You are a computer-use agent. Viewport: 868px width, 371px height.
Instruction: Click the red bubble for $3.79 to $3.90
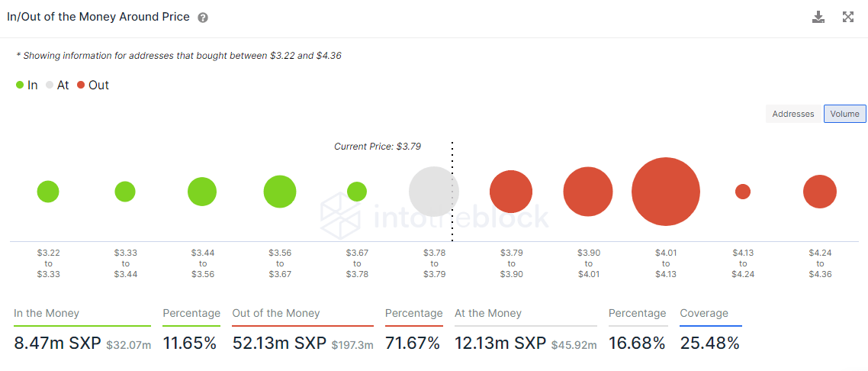(x=511, y=192)
